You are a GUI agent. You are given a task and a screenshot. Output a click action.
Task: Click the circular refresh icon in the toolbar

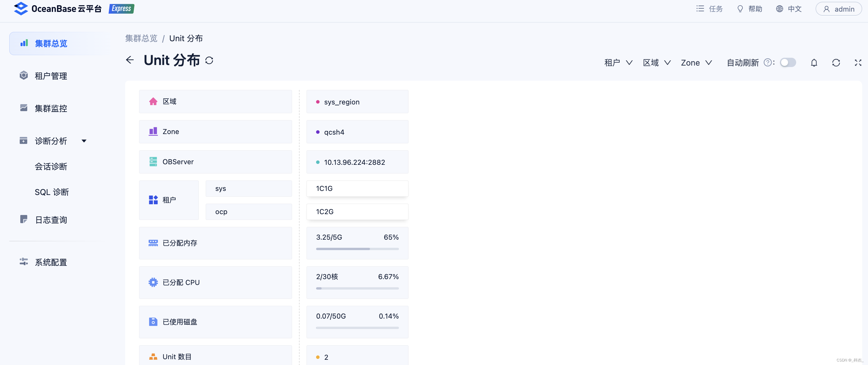click(836, 63)
